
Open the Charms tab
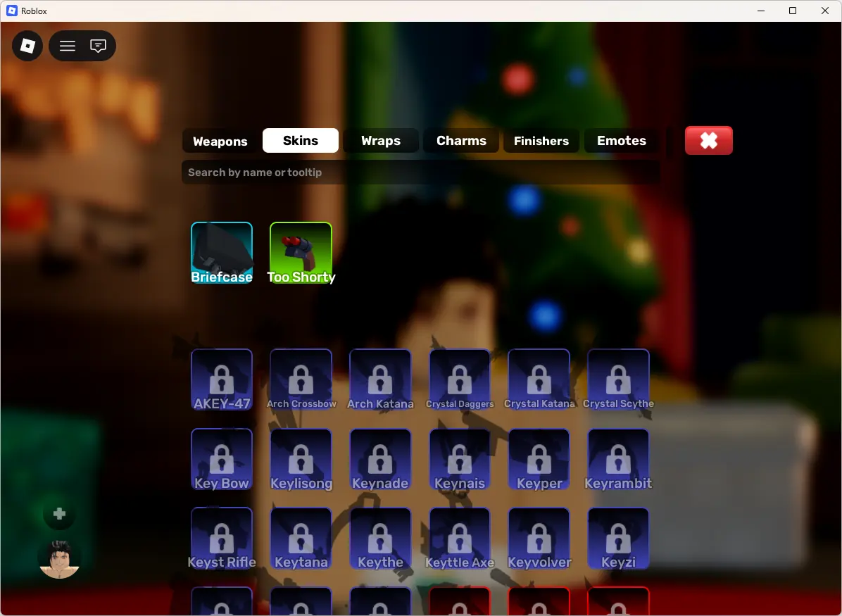[x=461, y=141]
